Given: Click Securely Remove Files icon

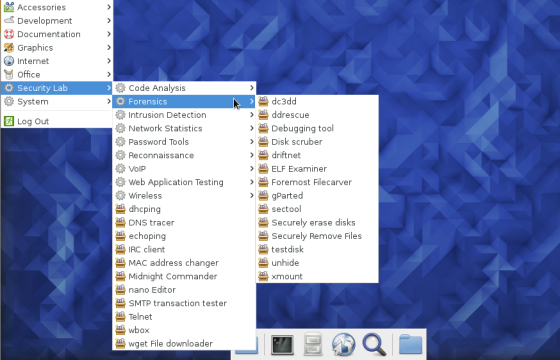Looking at the screenshot, I should (x=263, y=236).
